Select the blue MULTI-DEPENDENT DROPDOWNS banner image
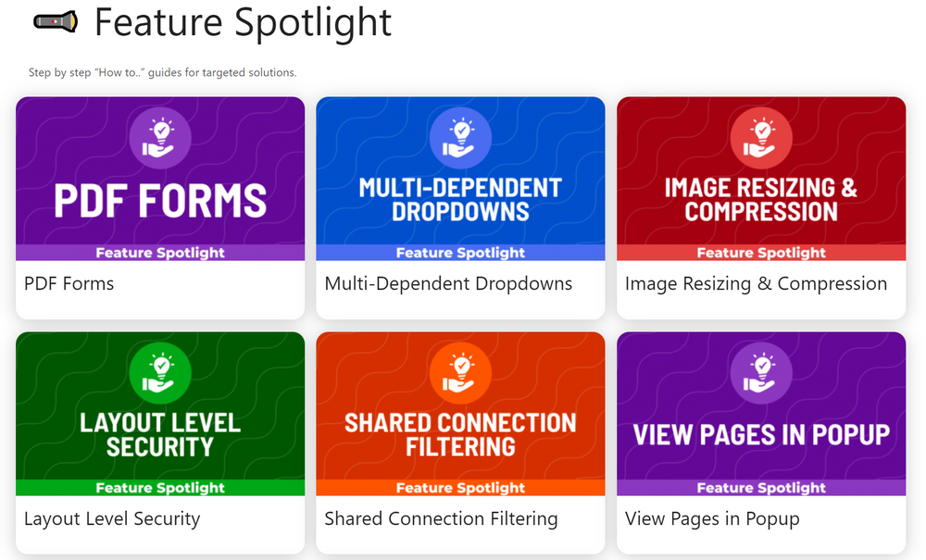 click(x=460, y=179)
